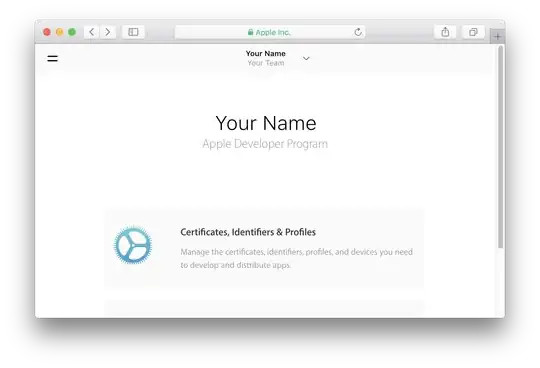Go forward with Safari's forward arrow
The image size is (540, 368).
(x=108, y=32)
